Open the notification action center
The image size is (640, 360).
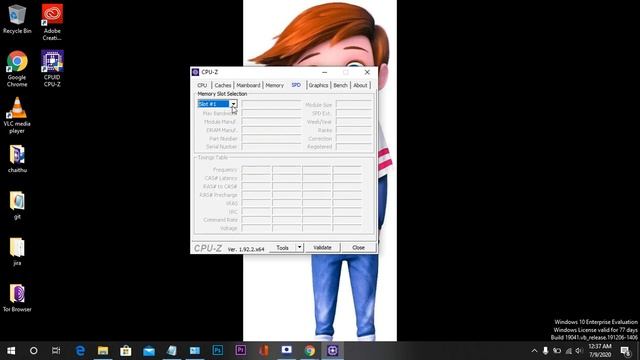click(626, 351)
